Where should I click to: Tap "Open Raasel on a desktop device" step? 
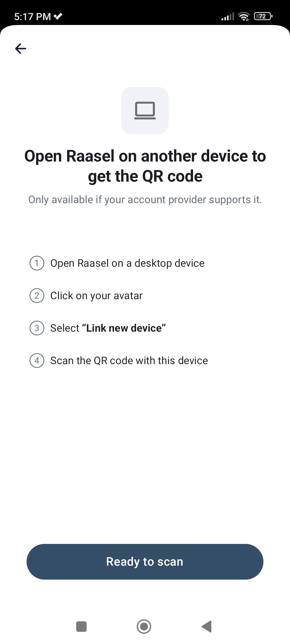point(127,263)
